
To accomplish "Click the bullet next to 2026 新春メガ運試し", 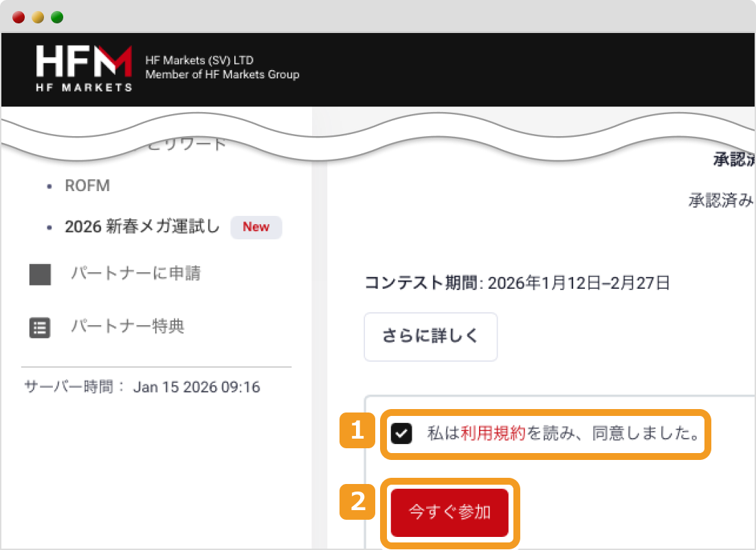I will pyautogui.click(x=48, y=227).
